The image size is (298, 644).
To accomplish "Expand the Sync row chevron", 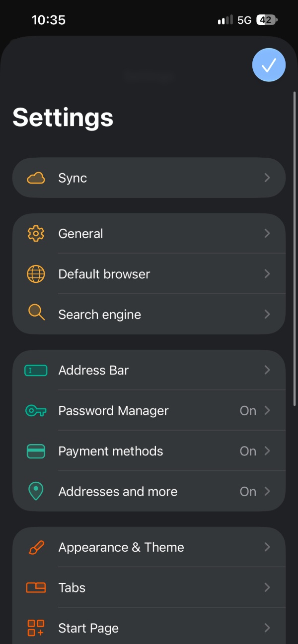I will [x=267, y=178].
